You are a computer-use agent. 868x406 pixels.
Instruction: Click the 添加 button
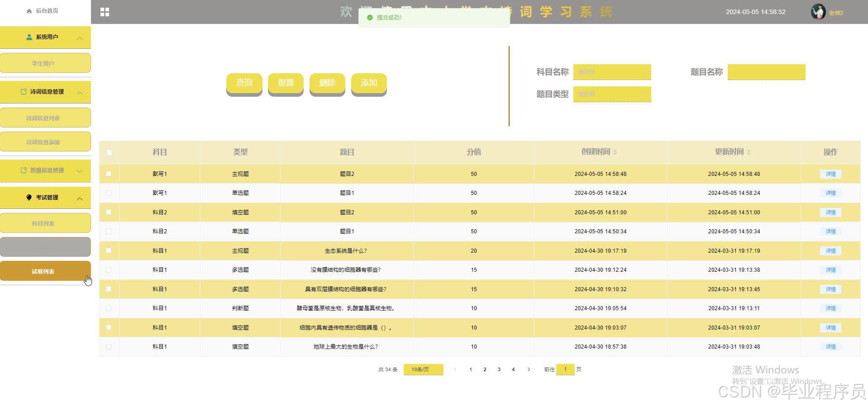[369, 84]
